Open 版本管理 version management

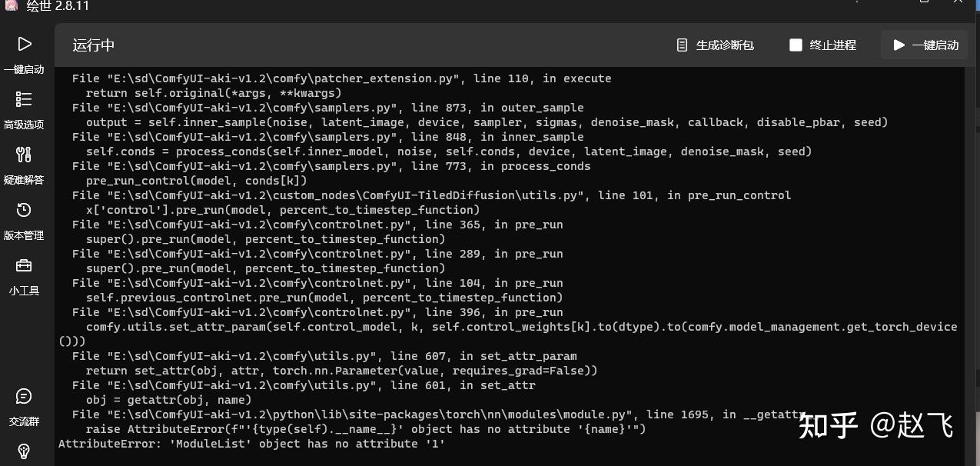24,220
